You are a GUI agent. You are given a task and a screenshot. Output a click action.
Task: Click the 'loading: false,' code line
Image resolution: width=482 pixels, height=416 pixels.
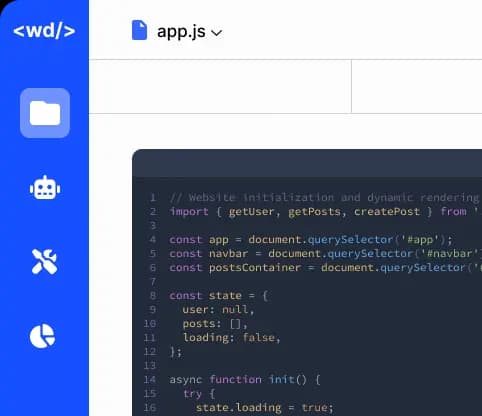click(x=232, y=338)
